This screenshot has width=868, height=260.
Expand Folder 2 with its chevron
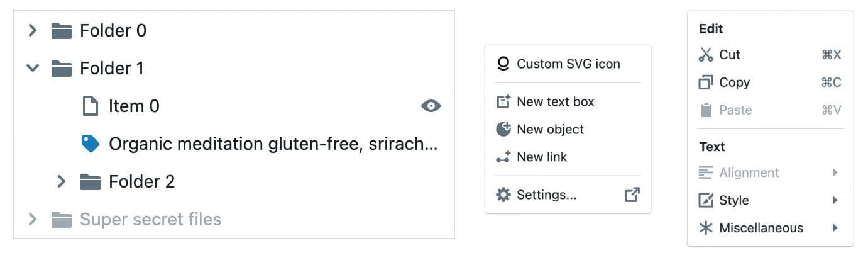[x=62, y=182]
